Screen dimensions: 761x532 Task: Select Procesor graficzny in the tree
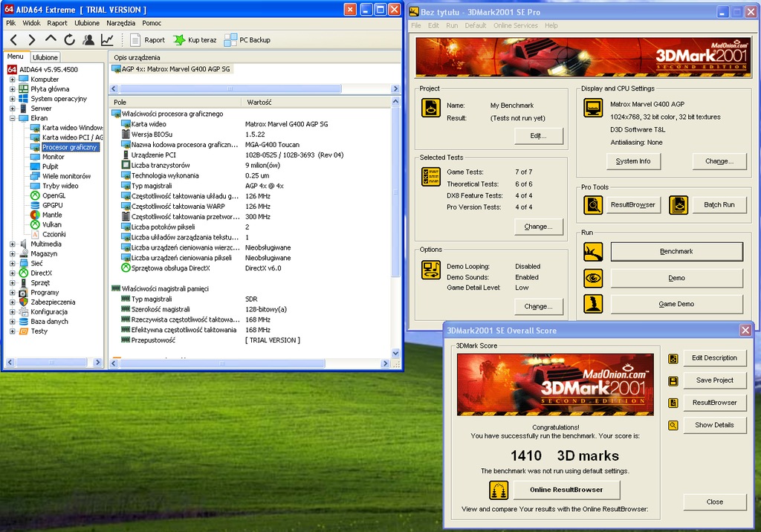click(x=69, y=147)
